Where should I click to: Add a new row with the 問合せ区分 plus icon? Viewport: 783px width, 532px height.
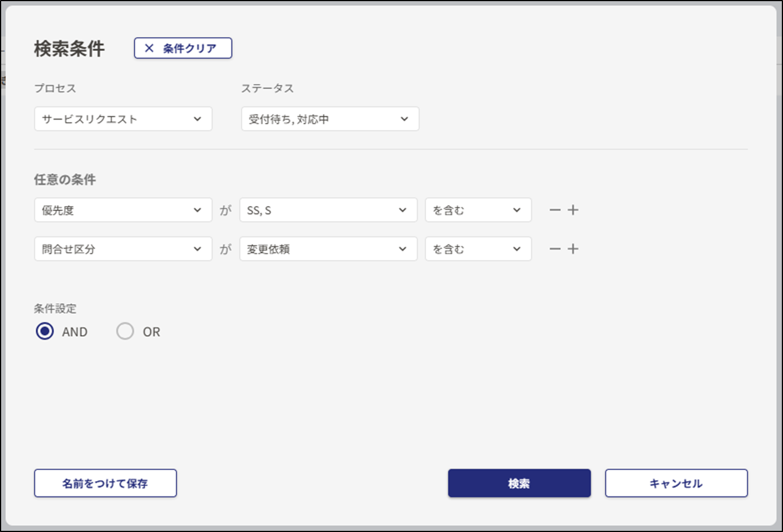[573, 249]
